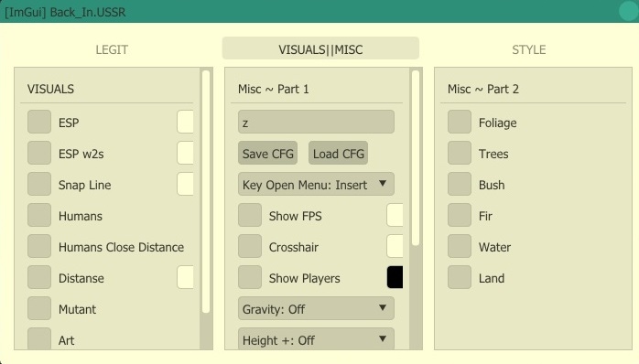The image size is (639, 364).
Task: Enable the Foliage checkbox
Action: (x=460, y=122)
